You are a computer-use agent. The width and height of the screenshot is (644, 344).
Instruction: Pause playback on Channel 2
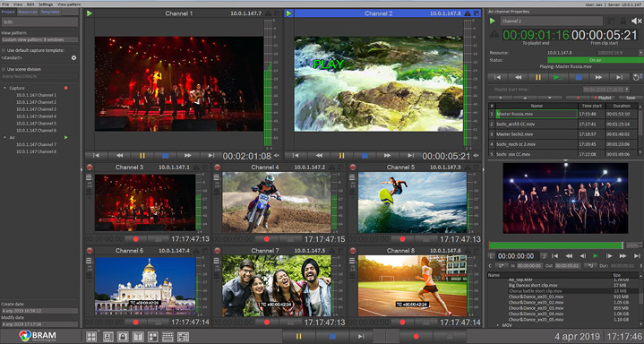point(342,155)
